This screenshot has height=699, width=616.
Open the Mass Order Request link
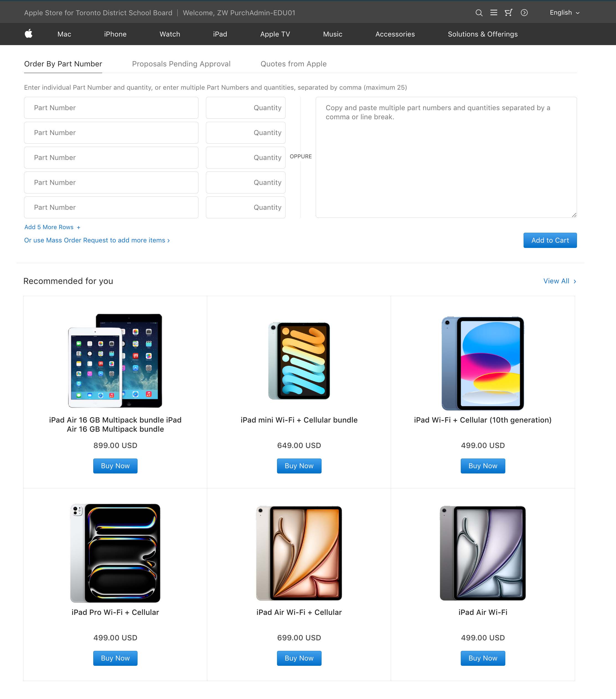pos(97,240)
